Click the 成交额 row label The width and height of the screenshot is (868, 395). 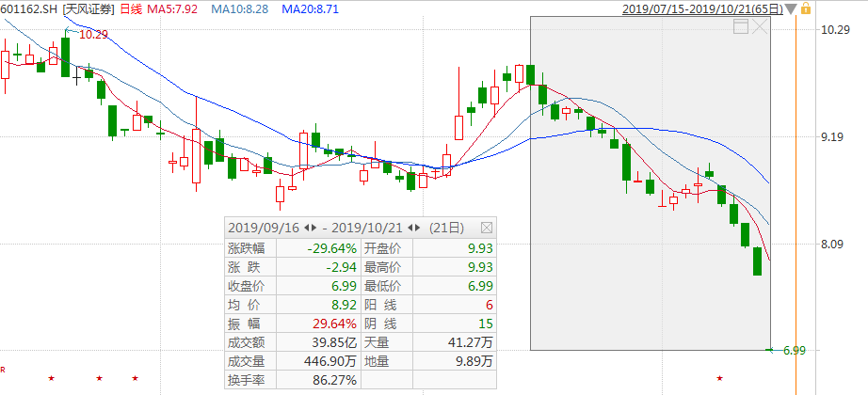click(246, 342)
